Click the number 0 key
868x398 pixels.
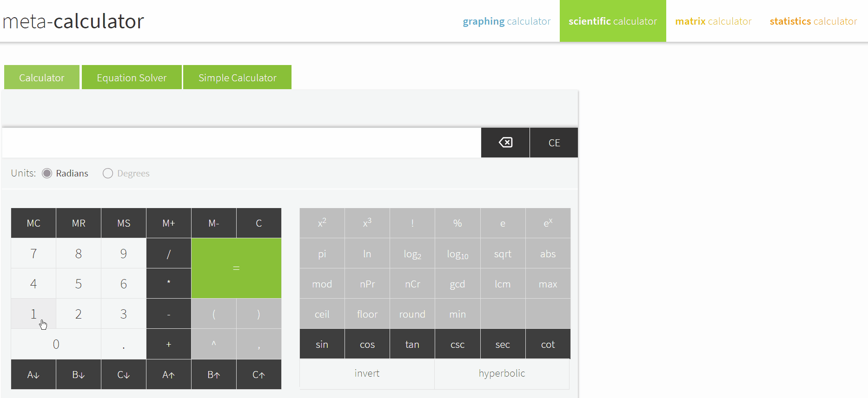[56, 344]
